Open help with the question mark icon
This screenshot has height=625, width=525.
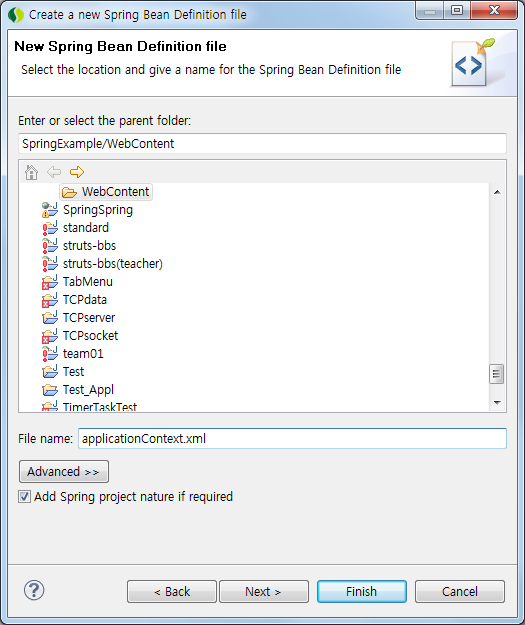click(34, 590)
